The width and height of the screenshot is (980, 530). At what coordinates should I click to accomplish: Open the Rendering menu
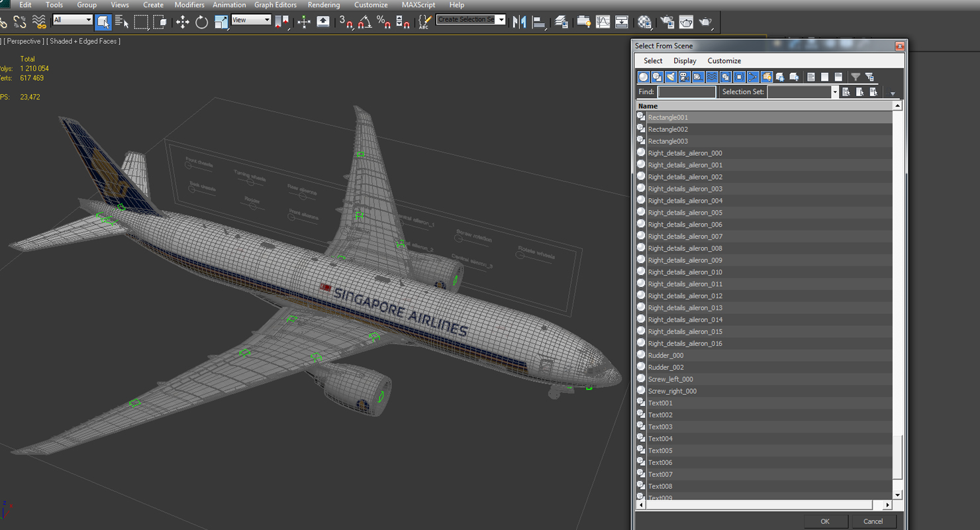(324, 5)
